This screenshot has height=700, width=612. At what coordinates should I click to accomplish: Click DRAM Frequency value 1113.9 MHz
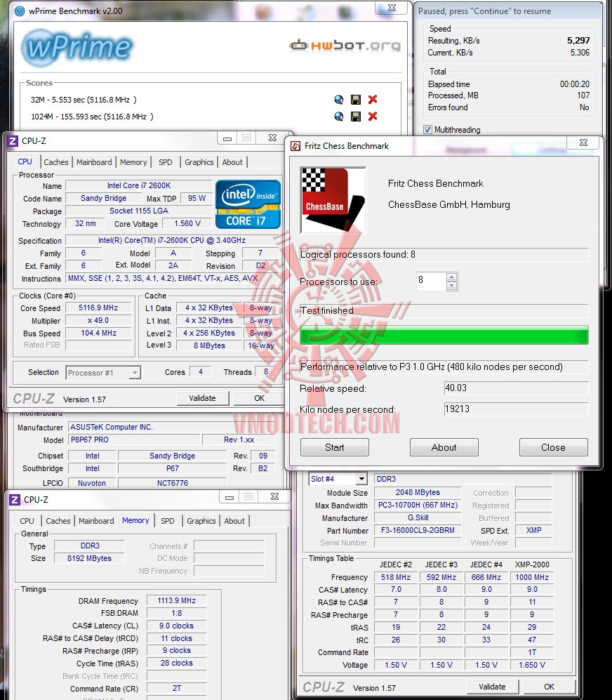[x=177, y=601]
